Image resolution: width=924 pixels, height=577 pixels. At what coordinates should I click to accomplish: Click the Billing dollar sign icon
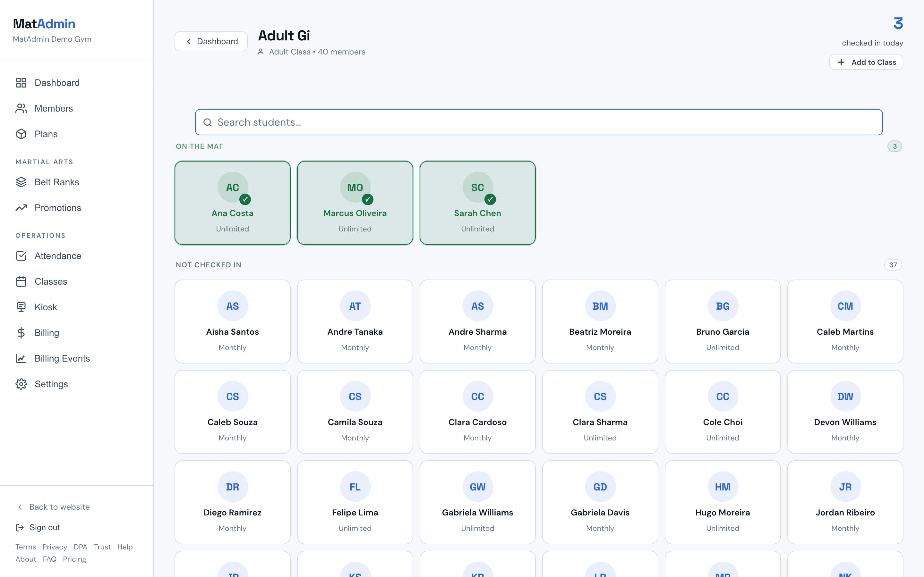(21, 332)
